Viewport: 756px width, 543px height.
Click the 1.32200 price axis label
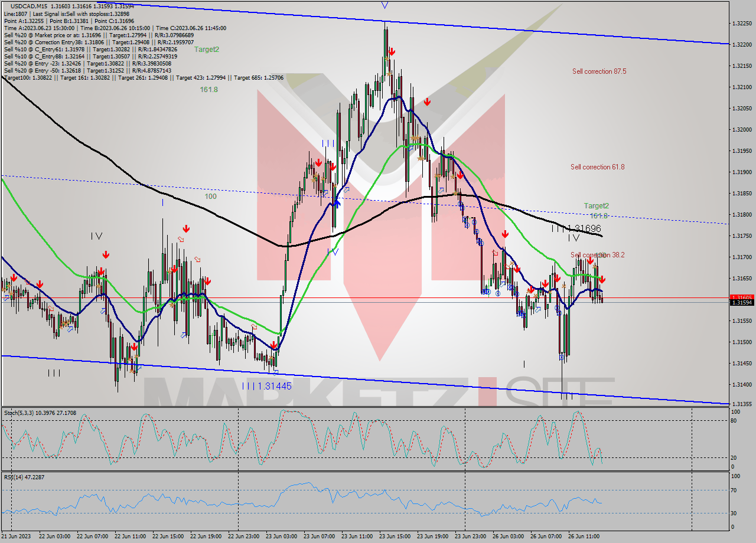[742, 45]
